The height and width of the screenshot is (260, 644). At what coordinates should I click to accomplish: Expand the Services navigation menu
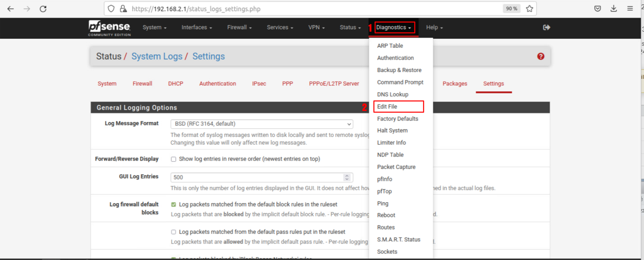(280, 27)
